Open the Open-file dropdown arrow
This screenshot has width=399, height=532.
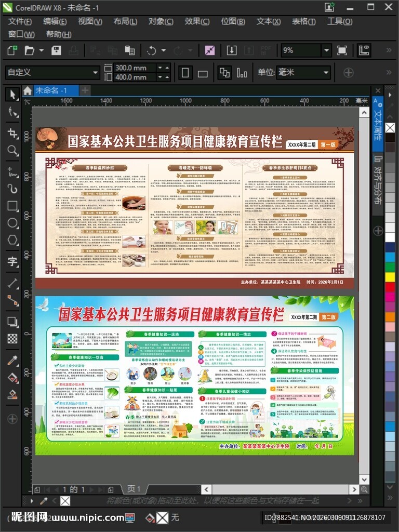42,50
